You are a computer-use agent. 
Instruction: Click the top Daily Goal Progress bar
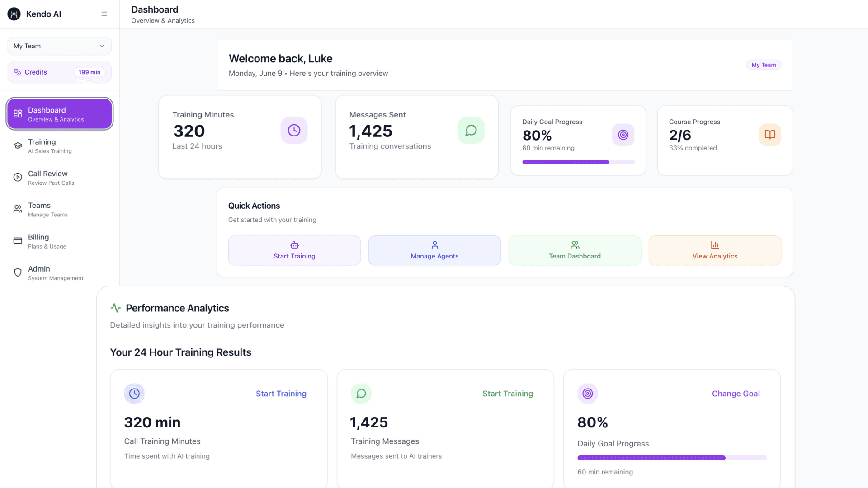pyautogui.click(x=578, y=162)
